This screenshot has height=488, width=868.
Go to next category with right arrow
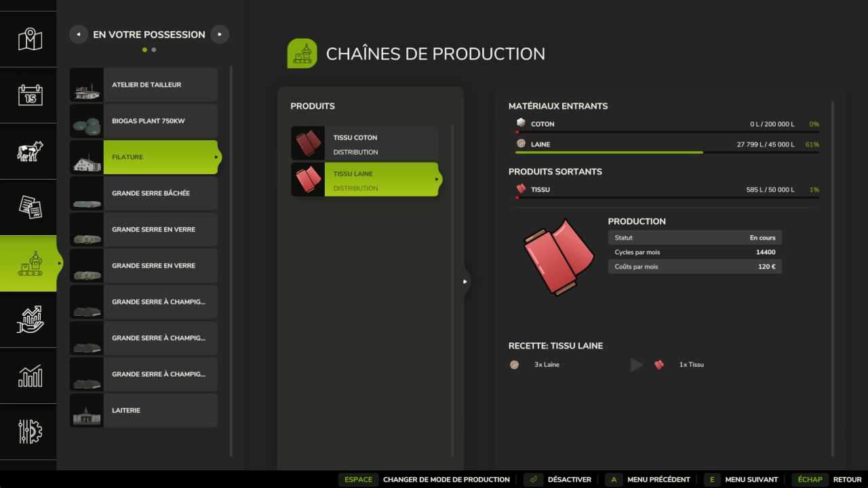pyautogui.click(x=220, y=35)
